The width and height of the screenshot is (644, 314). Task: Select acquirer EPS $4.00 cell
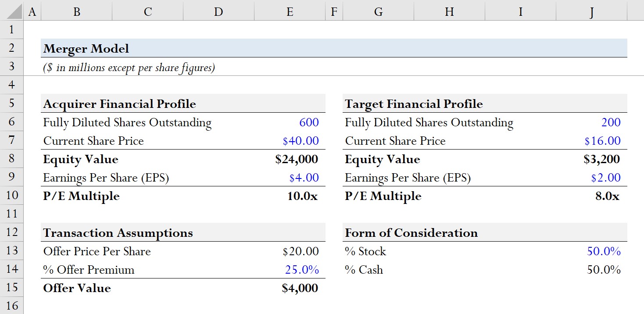(290, 178)
